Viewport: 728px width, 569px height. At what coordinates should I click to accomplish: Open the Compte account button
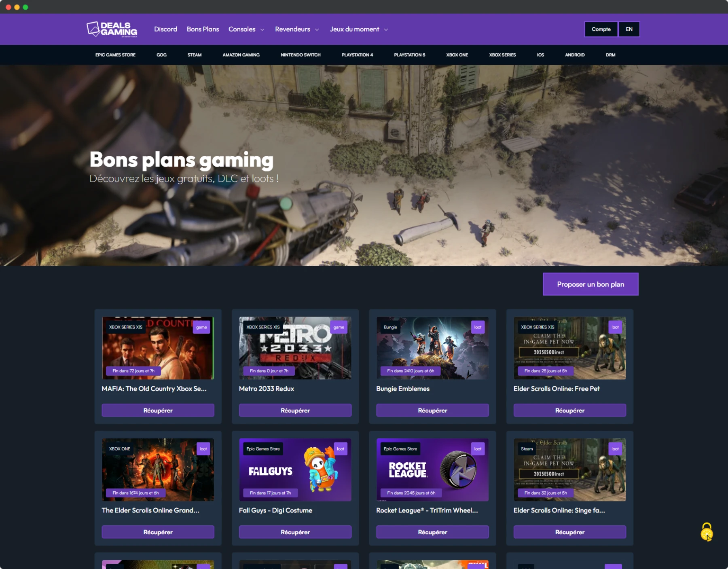tap(601, 29)
